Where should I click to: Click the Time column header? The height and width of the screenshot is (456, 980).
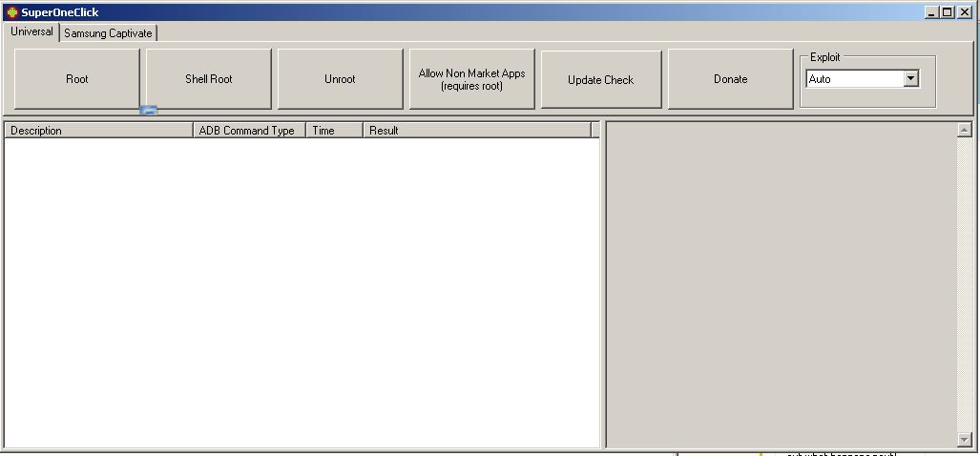tap(335, 130)
